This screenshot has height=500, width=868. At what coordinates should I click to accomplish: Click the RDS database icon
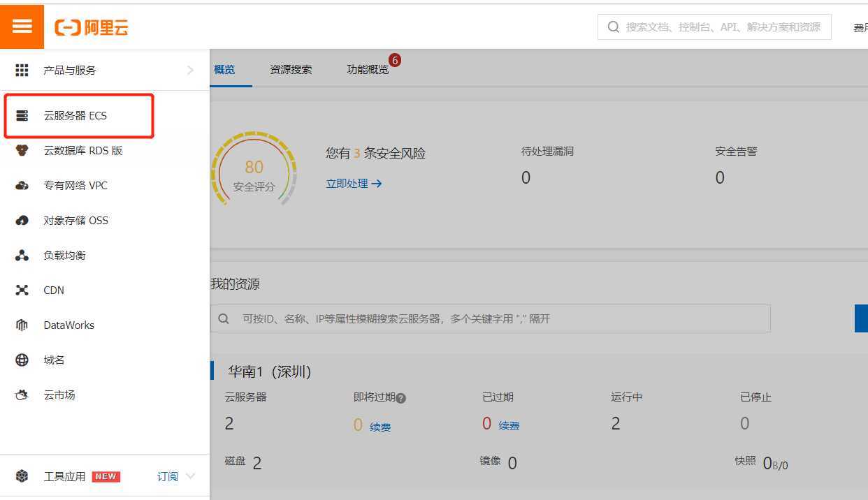[x=22, y=150]
